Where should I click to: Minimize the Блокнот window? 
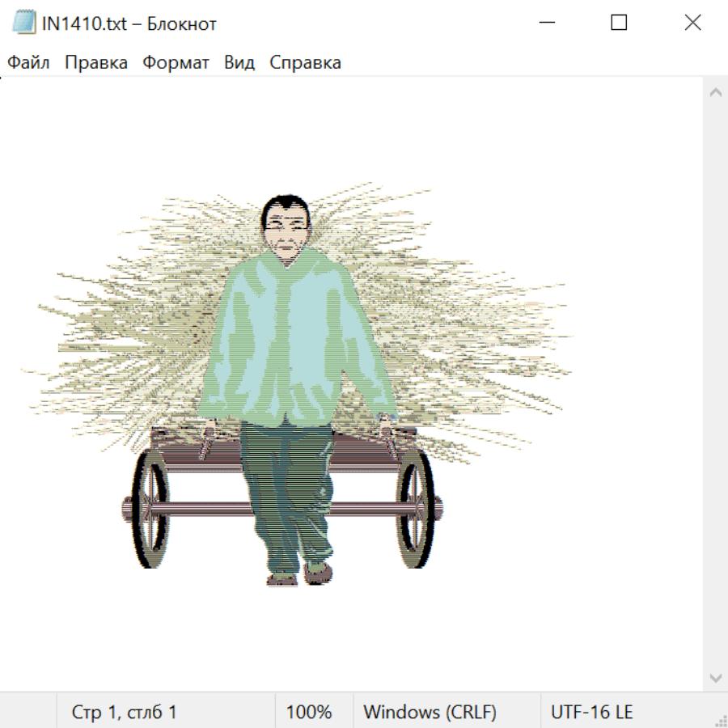pos(548,23)
